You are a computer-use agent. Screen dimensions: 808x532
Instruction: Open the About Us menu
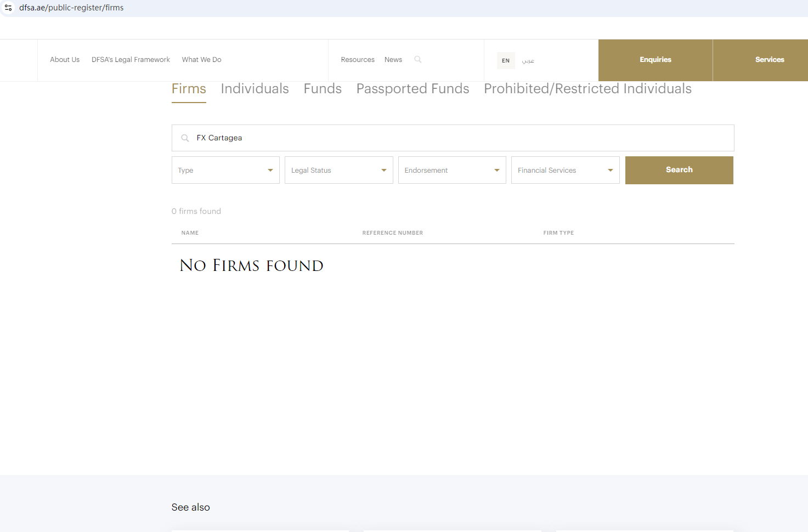(x=65, y=60)
